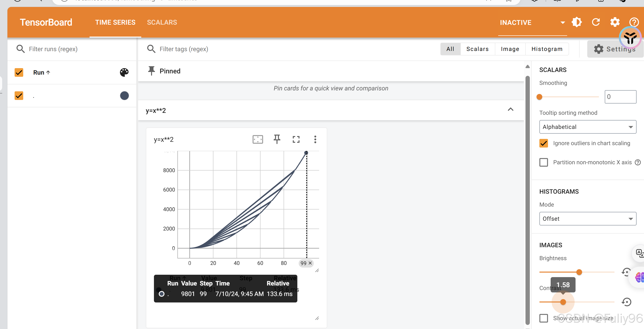The width and height of the screenshot is (644, 329).
Task: Switch to the SCALARS tab
Action: tap(162, 22)
